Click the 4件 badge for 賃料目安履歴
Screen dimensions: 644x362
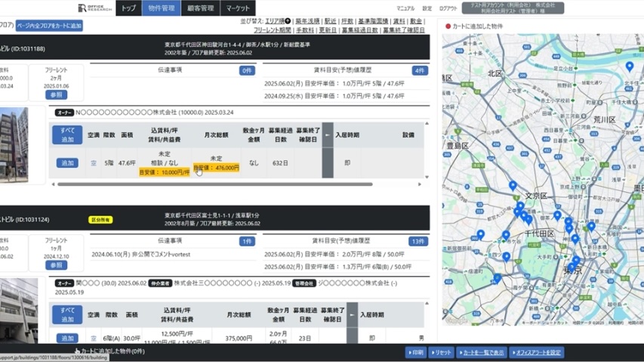point(420,70)
